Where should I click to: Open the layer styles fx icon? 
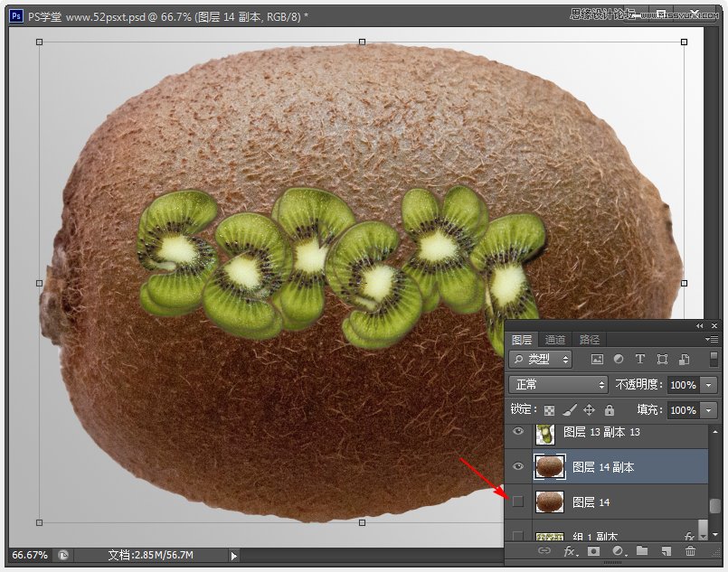click(x=569, y=550)
